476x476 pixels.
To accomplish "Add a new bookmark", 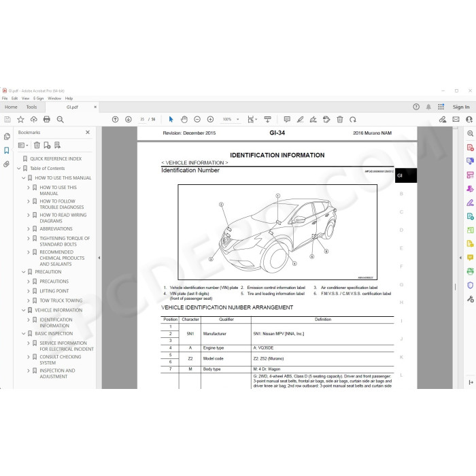I will point(47,145).
